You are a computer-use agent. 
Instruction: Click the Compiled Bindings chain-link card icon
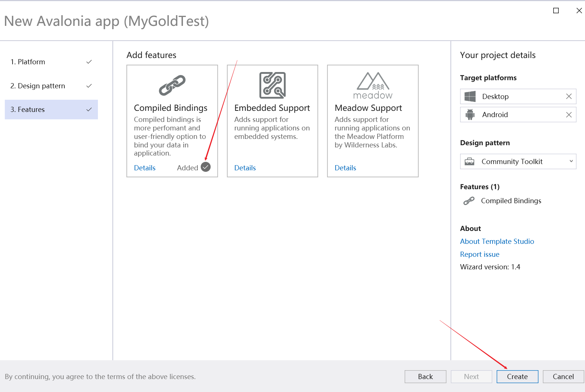coord(172,85)
